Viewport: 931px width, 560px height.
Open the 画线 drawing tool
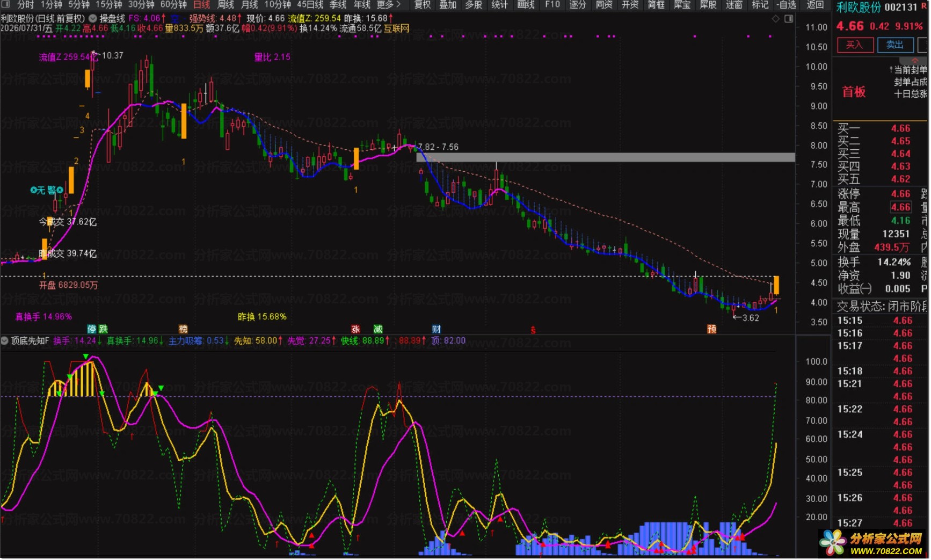pos(526,5)
